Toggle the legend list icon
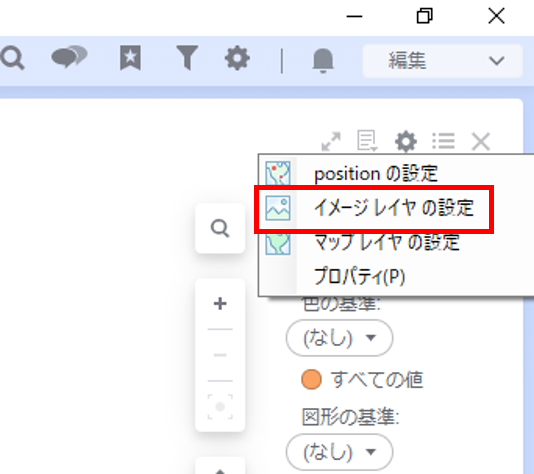This screenshot has height=474, width=534. pyautogui.click(x=443, y=141)
